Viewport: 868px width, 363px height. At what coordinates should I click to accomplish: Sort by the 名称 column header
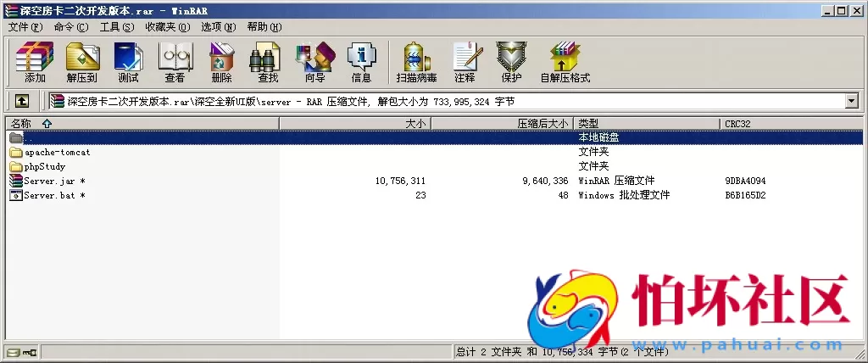point(142,124)
